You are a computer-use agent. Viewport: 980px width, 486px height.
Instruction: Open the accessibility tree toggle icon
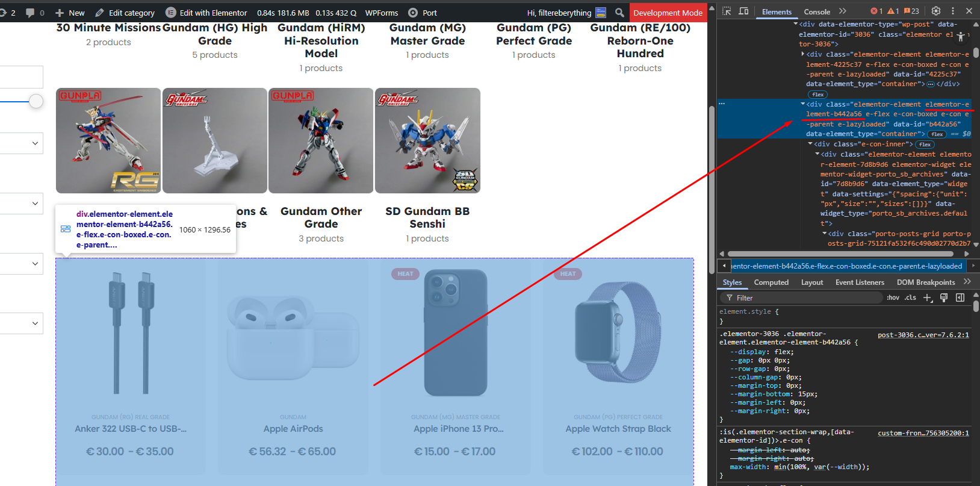coord(961,37)
